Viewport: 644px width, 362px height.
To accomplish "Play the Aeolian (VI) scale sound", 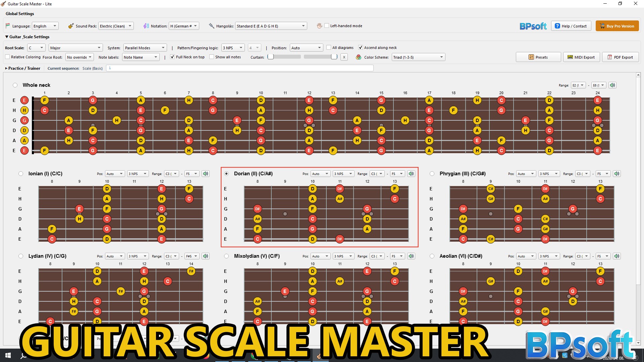I will (617, 256).
